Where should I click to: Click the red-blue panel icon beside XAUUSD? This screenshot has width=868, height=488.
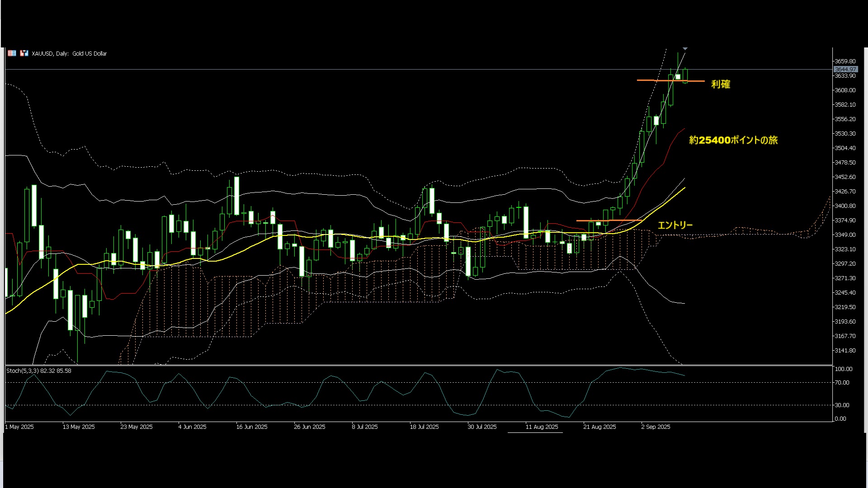coord(24,53)
